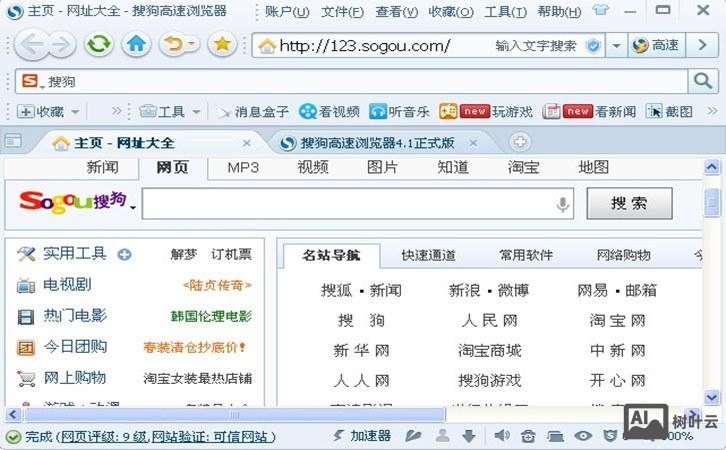Open 看视频 video shortcut
Viewport: 726px width, 450px height.
329,112
